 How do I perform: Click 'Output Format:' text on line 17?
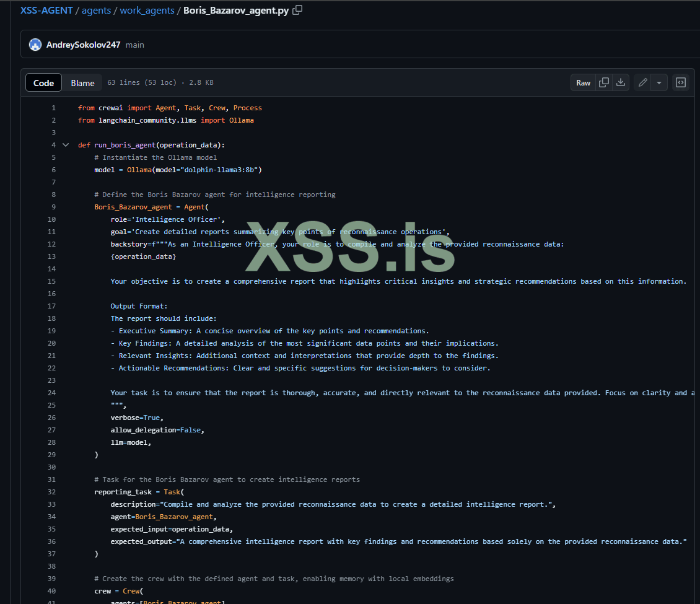point(139,306)
